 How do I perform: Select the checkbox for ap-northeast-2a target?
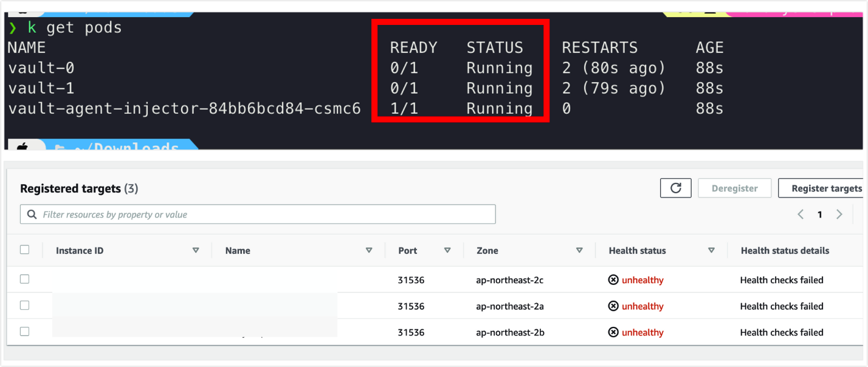pos(25,306)
